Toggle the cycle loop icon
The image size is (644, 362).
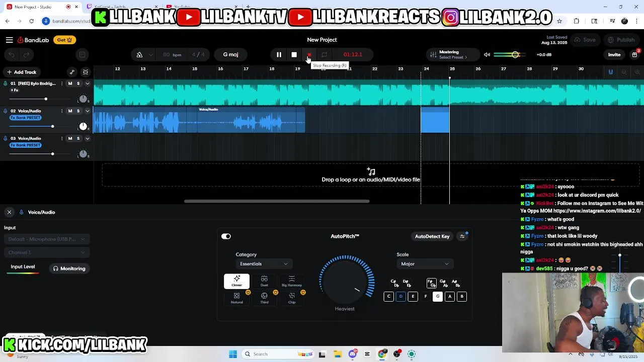coord(324,54)
